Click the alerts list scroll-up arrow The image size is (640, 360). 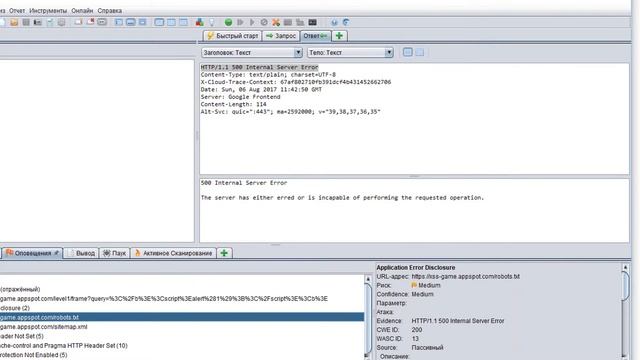pos(368,279)
